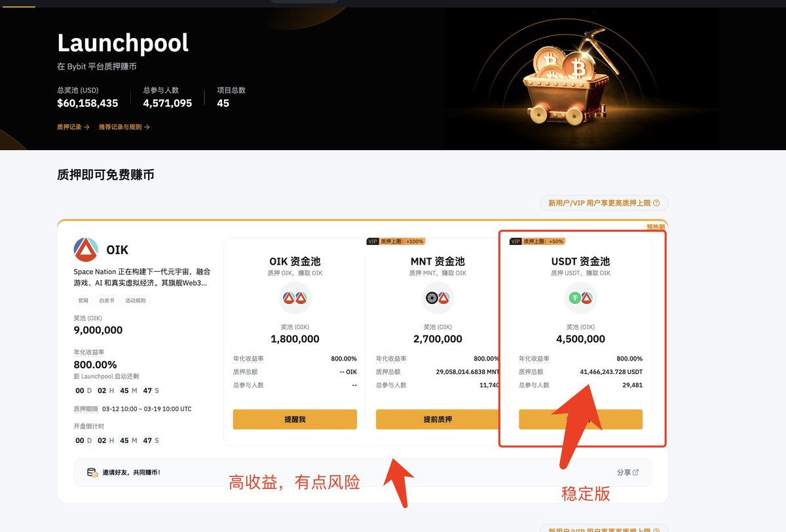Screen dimensions: 786x532
Task: Click the USDT pool prize value 4,500,000
Action: (x=580, y=339)
